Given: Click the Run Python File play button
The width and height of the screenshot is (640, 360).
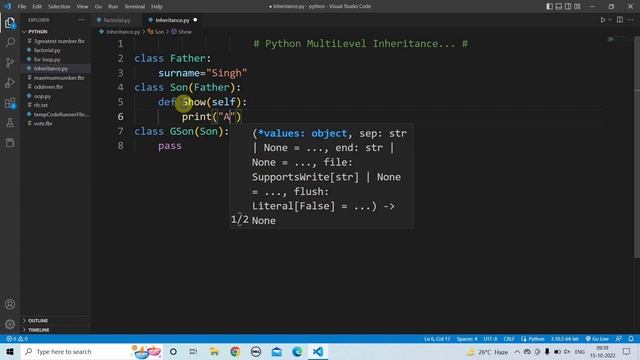Looking at the screenshot, I should tap(602, 20).
